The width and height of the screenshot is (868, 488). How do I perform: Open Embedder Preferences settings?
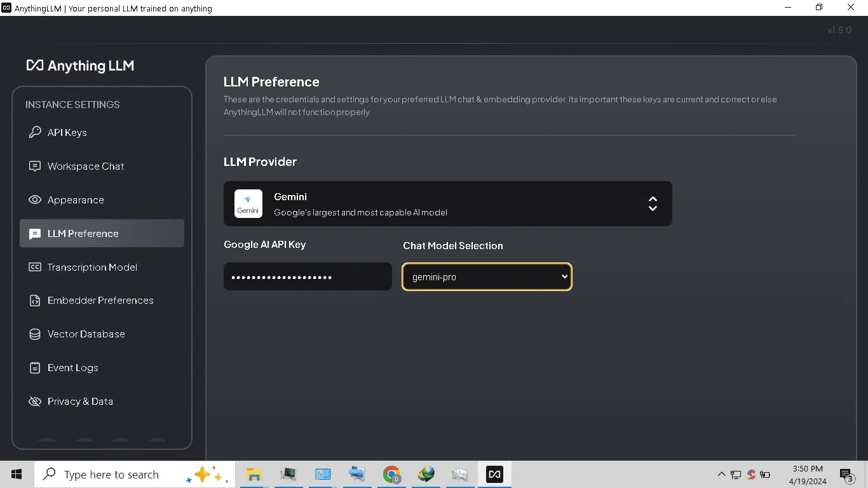102,301
